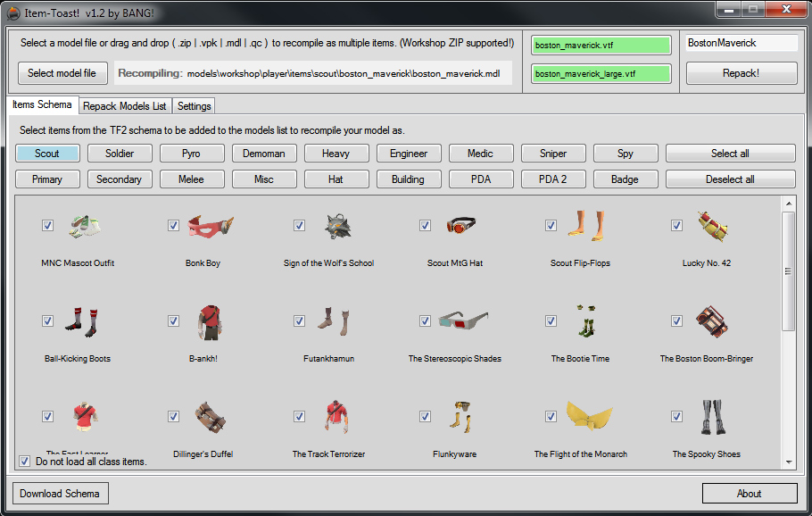Click the items list scrollbar thumb

click(x=788, y=271)
